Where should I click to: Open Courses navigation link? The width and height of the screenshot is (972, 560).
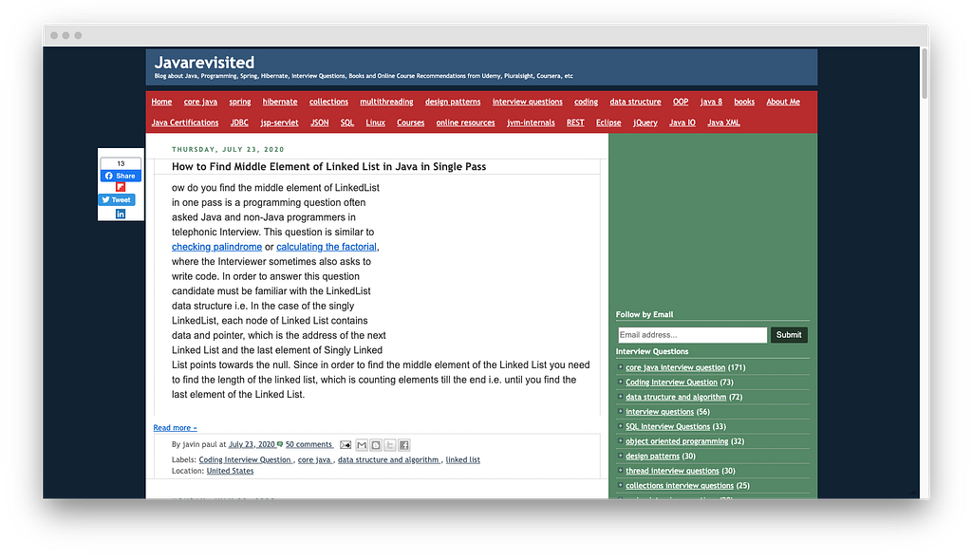(410, 122)
